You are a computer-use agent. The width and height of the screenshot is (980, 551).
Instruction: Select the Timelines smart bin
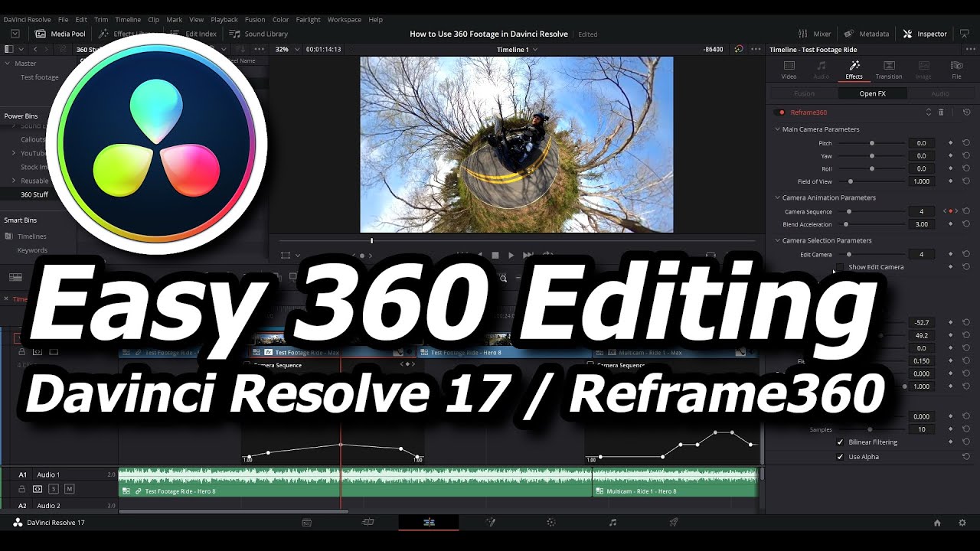[x=32, y=236]
